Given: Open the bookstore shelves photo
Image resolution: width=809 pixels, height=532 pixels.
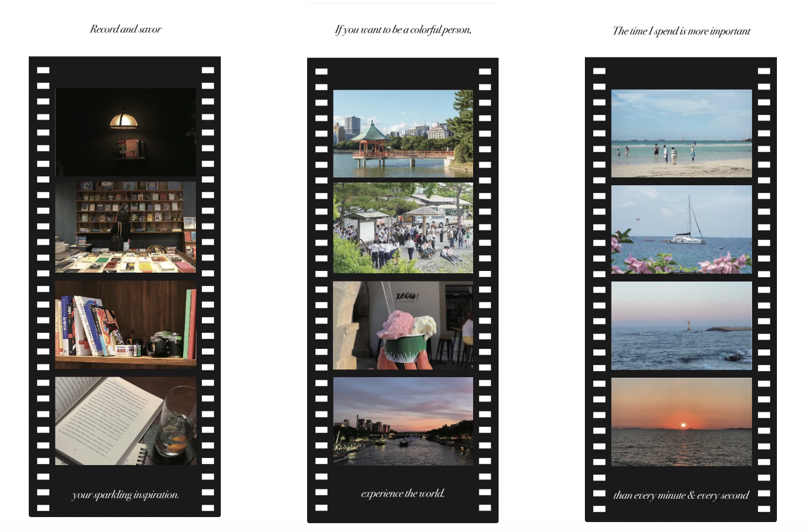Looking at the screenshot, I should [126, 227].
